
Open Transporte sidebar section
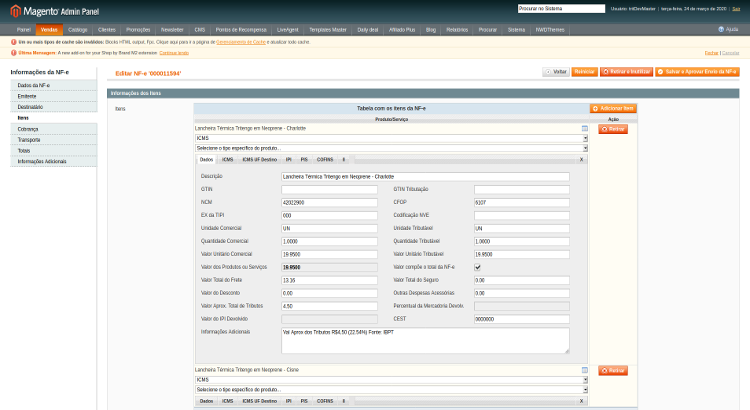point(54,140)
